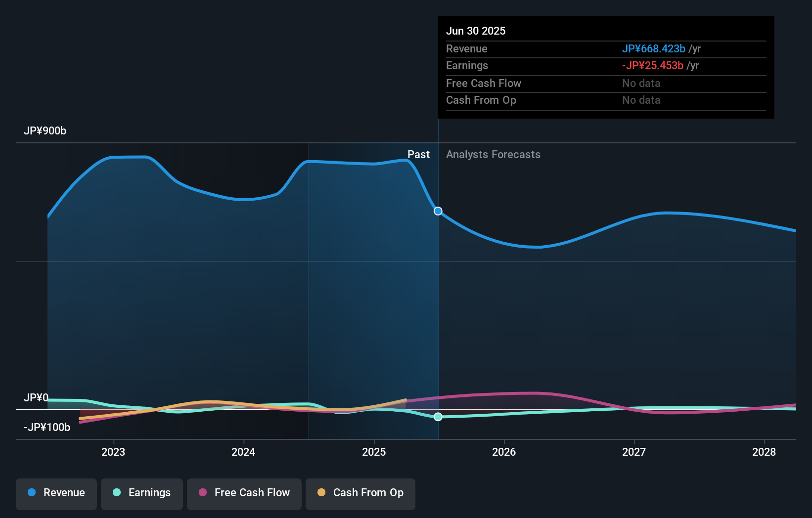
Task: Switch to the Past chart section
Action: click(419, 154)
